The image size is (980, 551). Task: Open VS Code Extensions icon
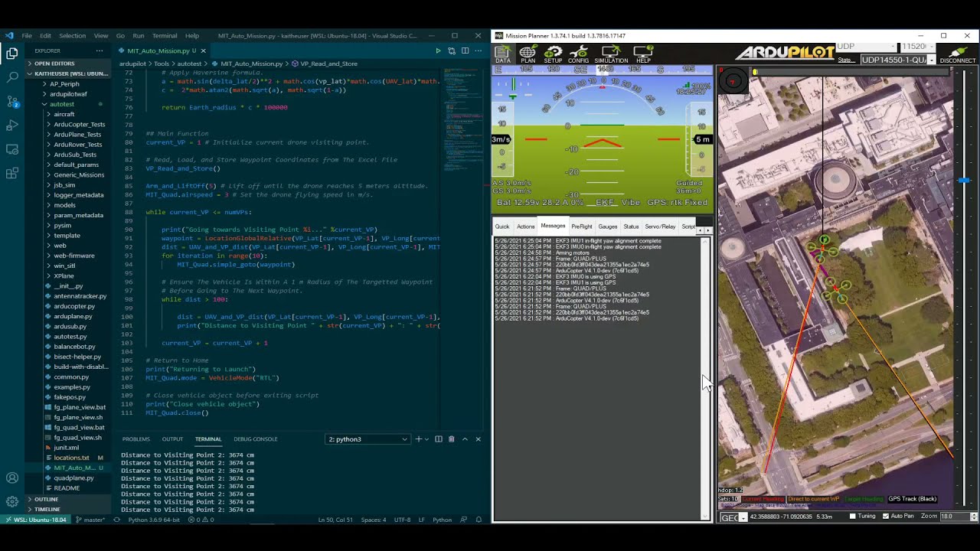(x=12, y=173)
